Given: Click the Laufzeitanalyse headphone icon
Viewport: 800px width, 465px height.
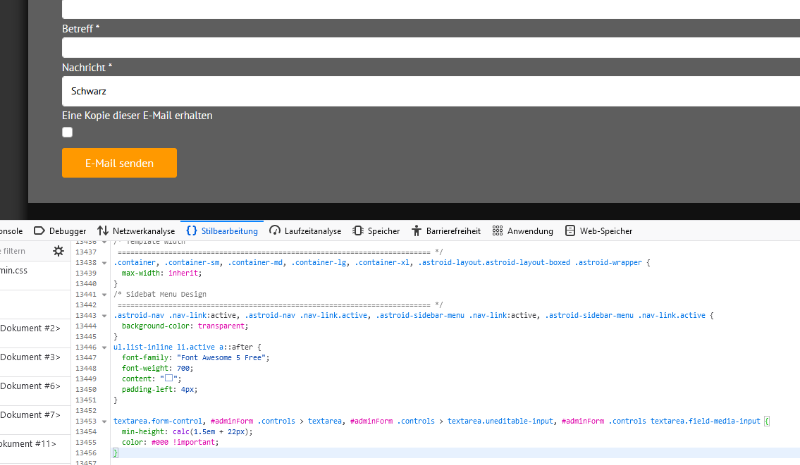Looking at the screenshot, I should pos(274,231).
